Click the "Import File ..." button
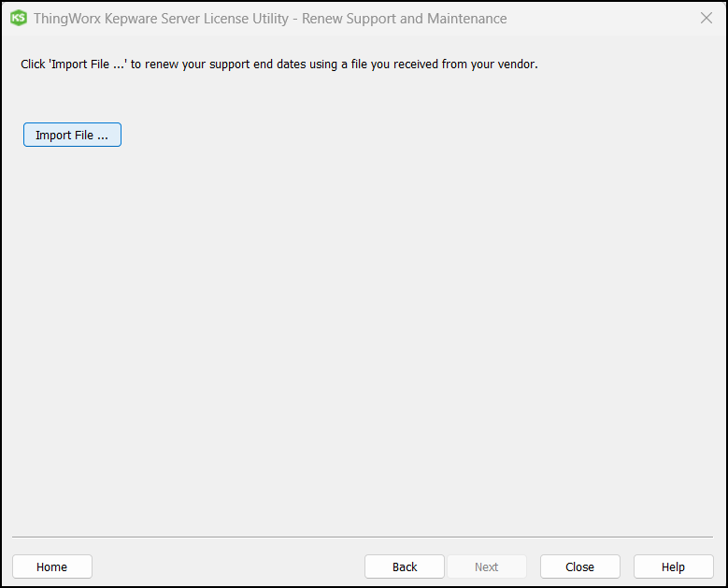 (72, 136)
